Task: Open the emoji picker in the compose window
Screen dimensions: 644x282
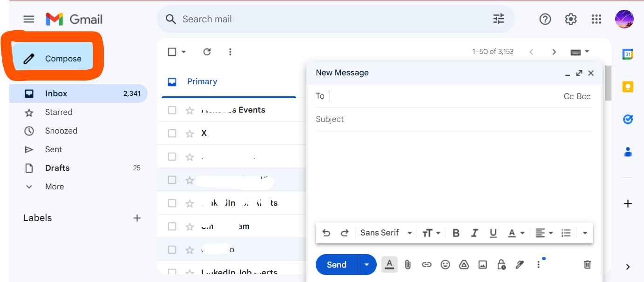Action: [445, 264]
